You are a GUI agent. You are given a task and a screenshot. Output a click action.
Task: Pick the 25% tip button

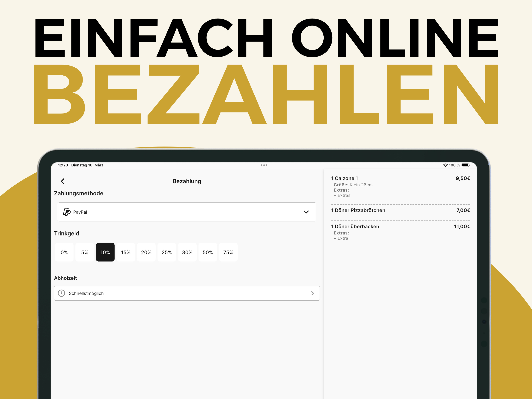point(167,252)
